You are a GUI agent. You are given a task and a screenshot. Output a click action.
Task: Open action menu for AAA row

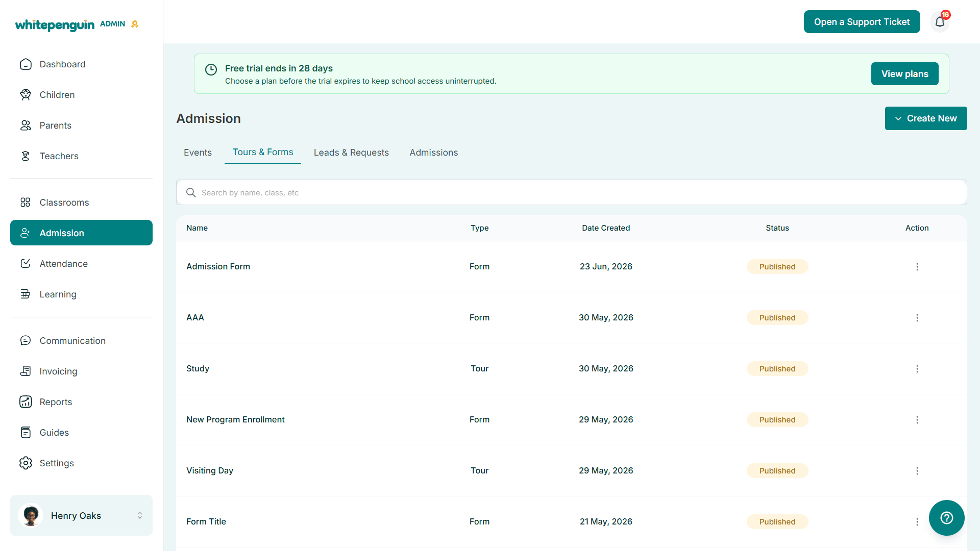pyautogui.click(x=917, y=318)
